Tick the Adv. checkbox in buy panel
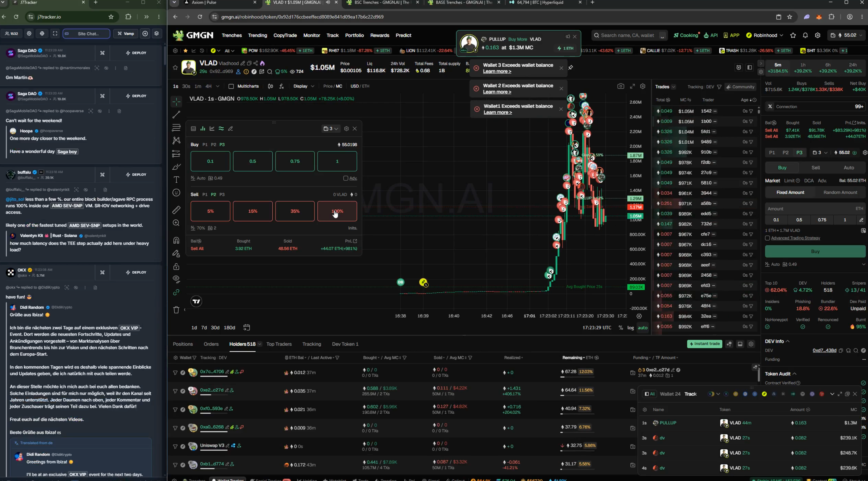 pyautogui.click(x=345, y=178)
